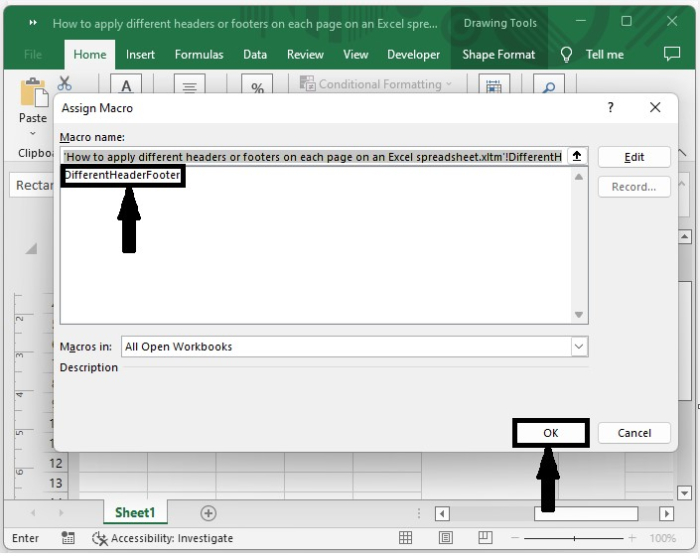Screen dimensions: 700x559
Task: Click the zoom slider in status bar
Action: [x=574, y=538]
